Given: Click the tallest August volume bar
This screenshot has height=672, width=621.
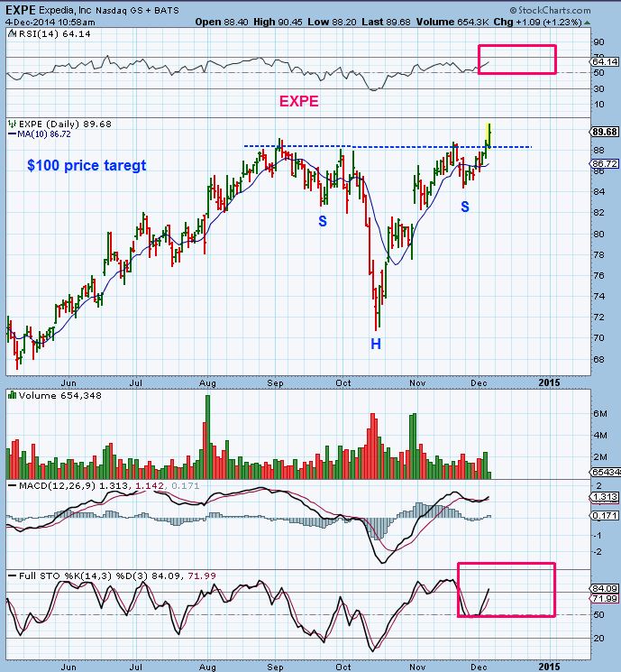Looking at the screenshot, I should pyautogui.click(x=207, y=437).
